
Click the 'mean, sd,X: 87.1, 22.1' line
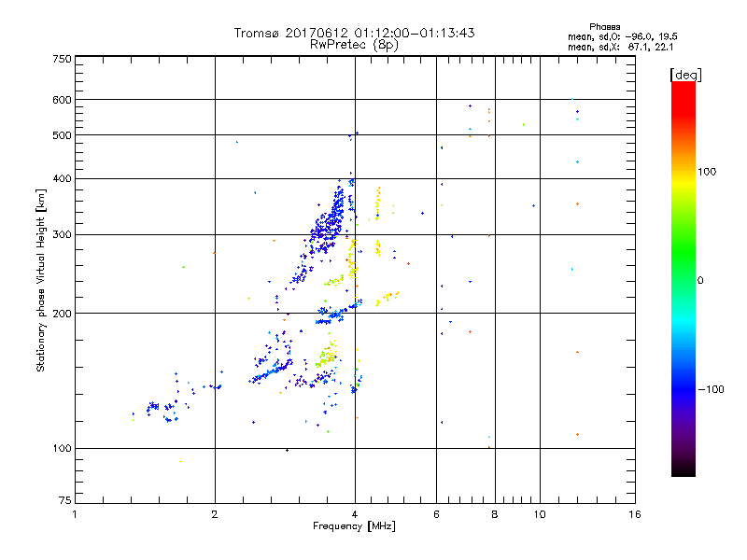[x=620, y=47]
